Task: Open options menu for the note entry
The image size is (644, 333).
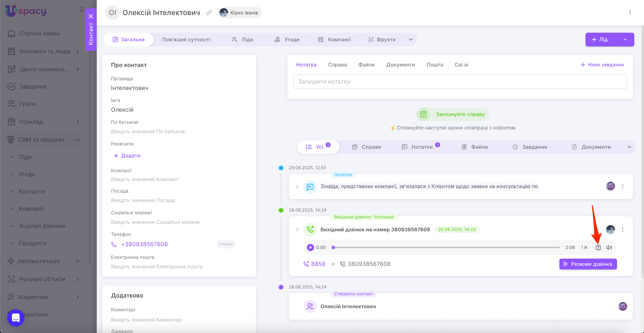Action: [x=623, y=186]
